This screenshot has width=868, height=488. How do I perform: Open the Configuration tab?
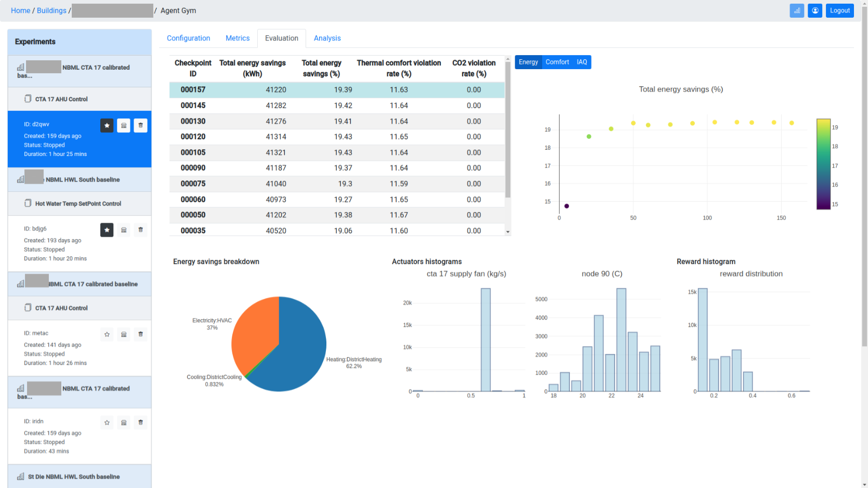(x=188, y=38)
